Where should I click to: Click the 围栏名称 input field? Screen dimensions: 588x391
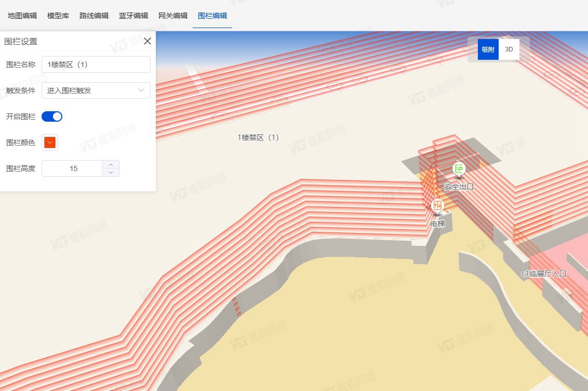coord(96,64)
